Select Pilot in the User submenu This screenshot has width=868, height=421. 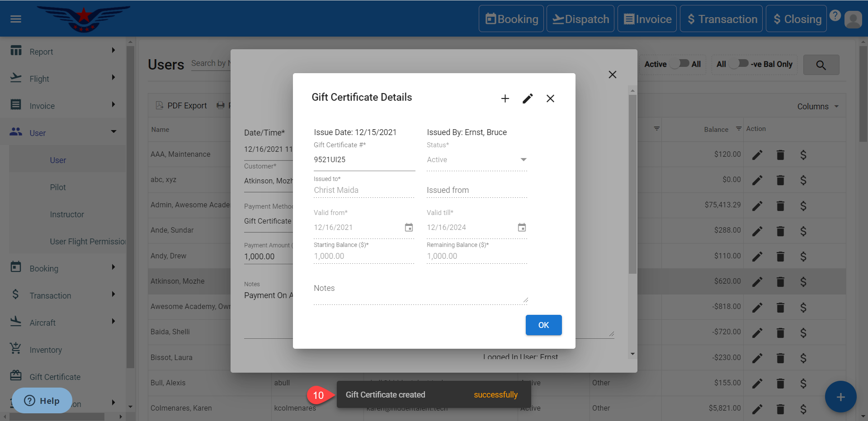[x=58, y=187]
